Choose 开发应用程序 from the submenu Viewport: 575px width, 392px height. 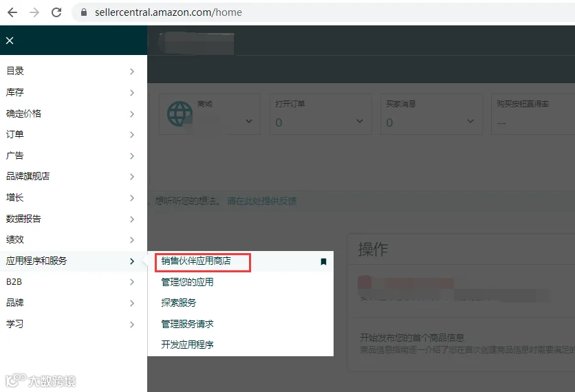point(187,345)
